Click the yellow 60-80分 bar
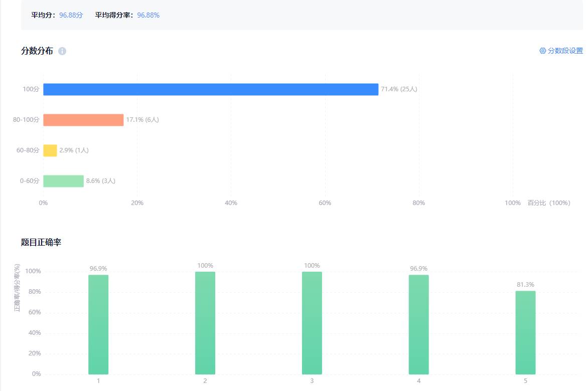The width and height of the screenshot is (588, 391). [x=50, y=150]
